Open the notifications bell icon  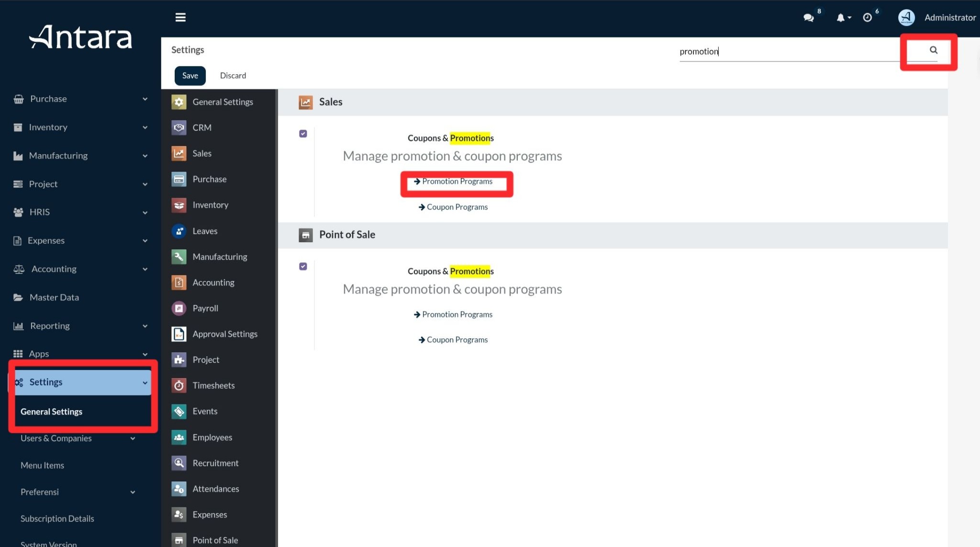(x=841, y=18)
